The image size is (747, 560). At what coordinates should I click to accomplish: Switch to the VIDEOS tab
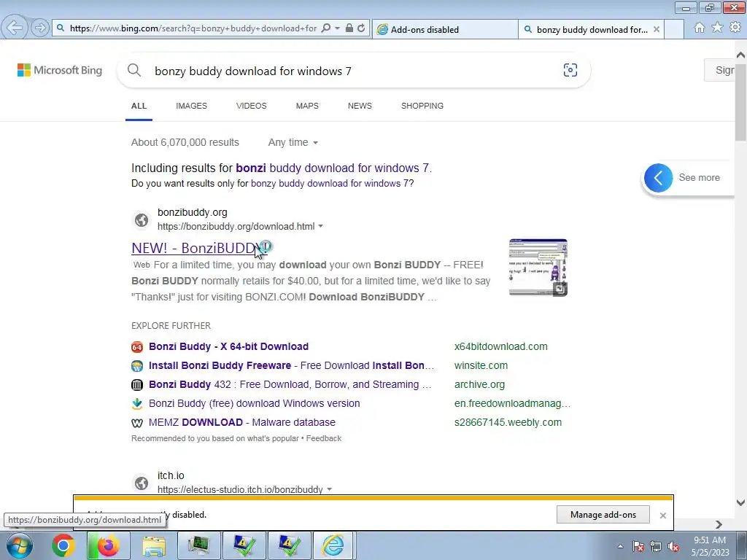(x=252, y=106)
